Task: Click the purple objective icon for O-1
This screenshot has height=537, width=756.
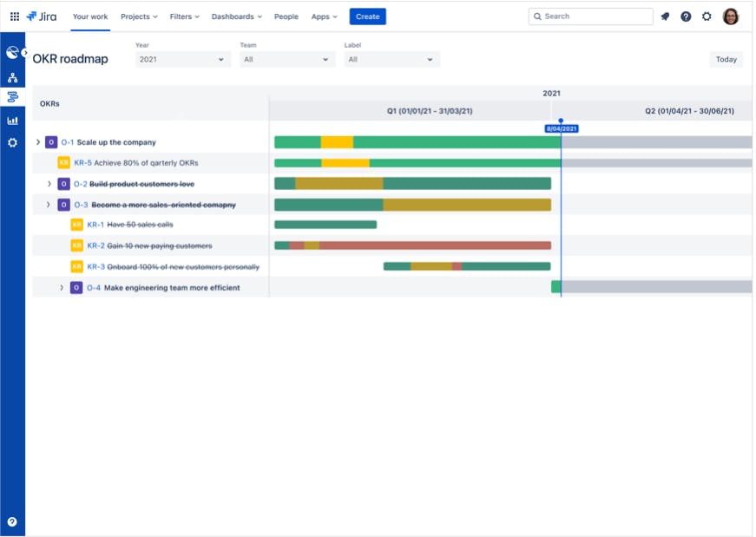Action: point(51,142)
